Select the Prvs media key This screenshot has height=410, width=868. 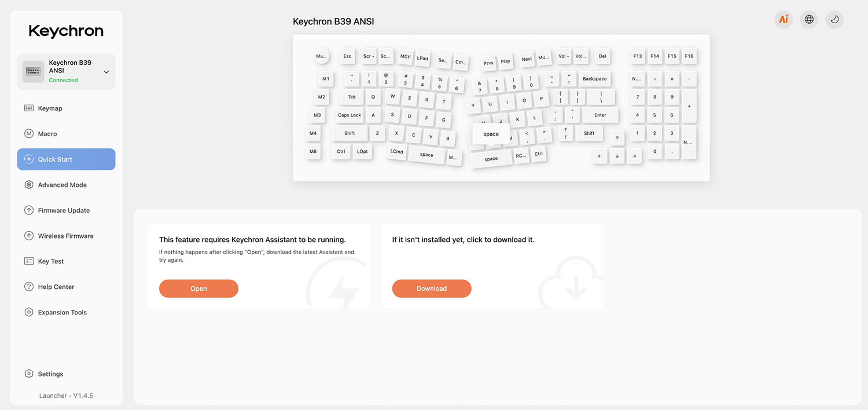tap(488, 63)
